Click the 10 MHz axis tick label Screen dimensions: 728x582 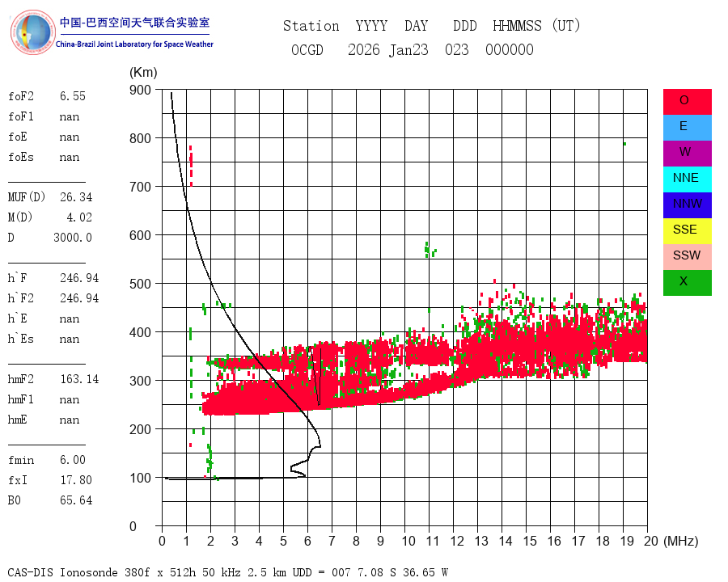point(408,541)
